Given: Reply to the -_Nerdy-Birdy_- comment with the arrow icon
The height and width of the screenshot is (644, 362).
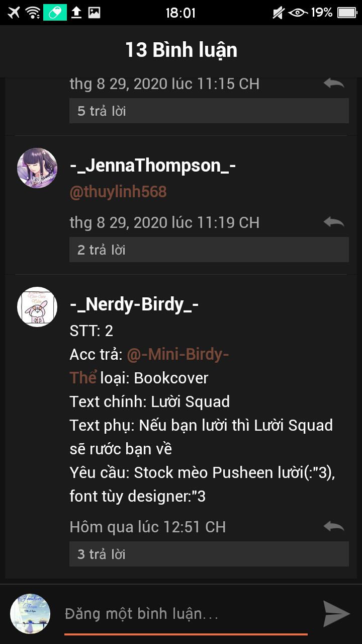Looking at the screenshot, I should (334, 527).
